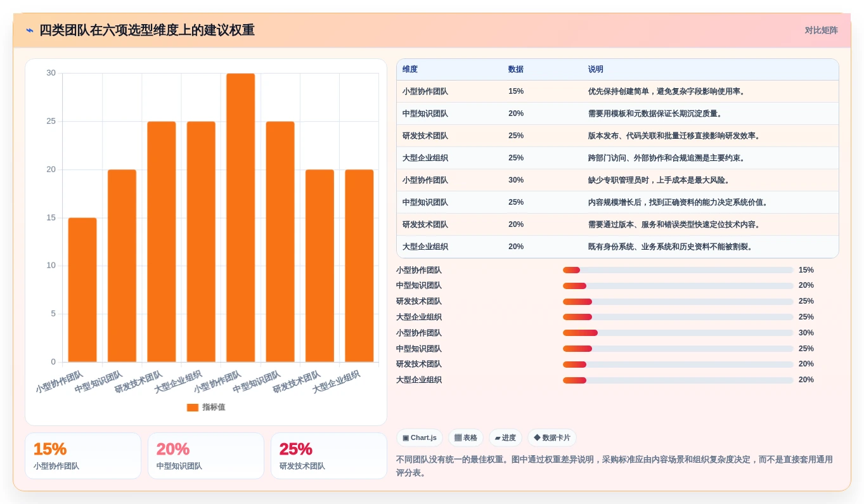Click the 数据 table column header
Image resolution: width=864 pixels, height=504 pixels.
[x=543, y=70]
